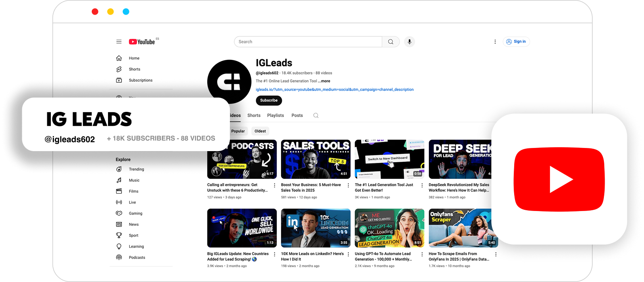Viewport: 644px width, 282px height.
Task: Click the large YouTube play logo
Action: click(559, 179)
